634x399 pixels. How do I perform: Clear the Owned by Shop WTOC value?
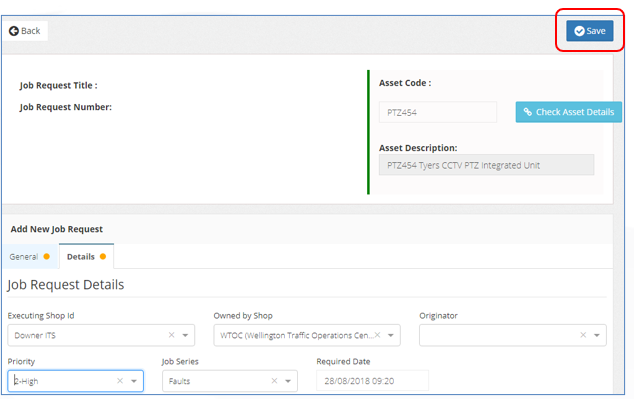pos(377,335)
